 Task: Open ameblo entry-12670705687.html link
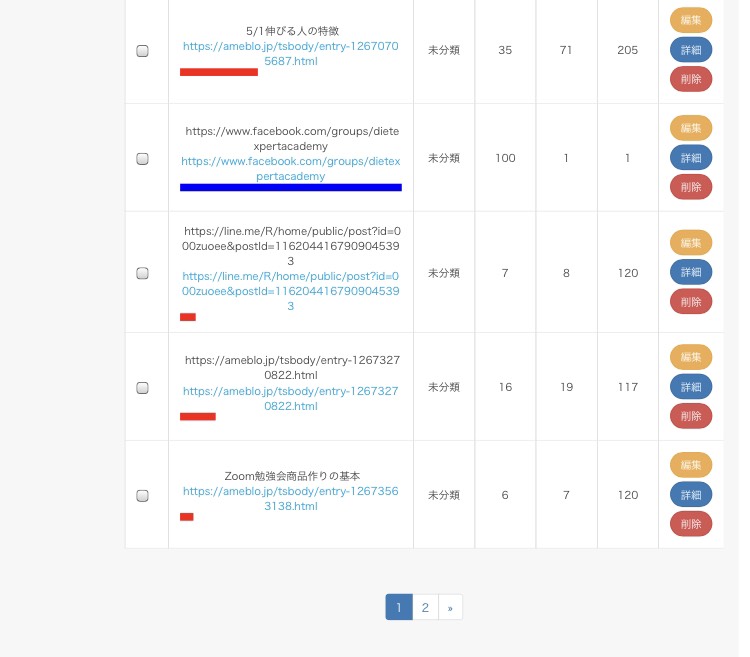(x=291, y=54)
